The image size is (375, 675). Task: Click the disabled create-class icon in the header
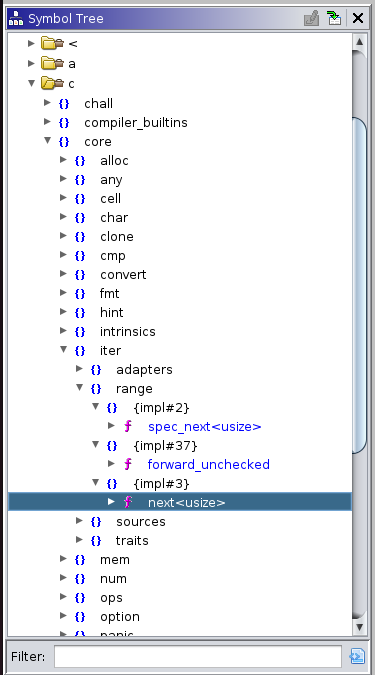[x=311, y=19]
